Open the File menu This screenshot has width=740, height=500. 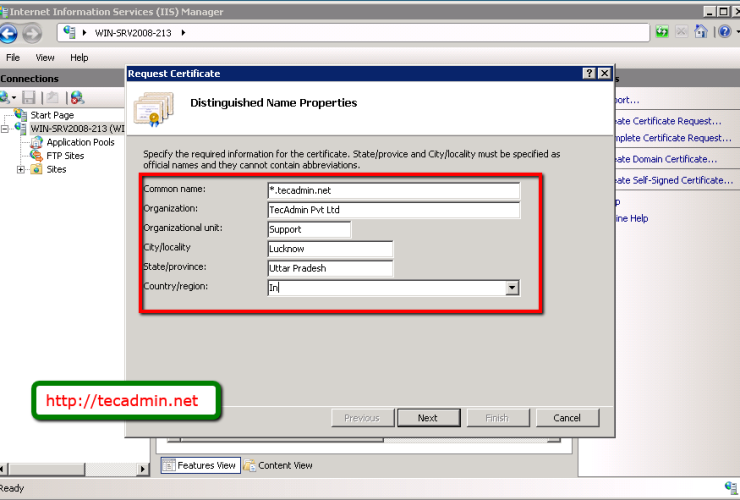(13, 58)
